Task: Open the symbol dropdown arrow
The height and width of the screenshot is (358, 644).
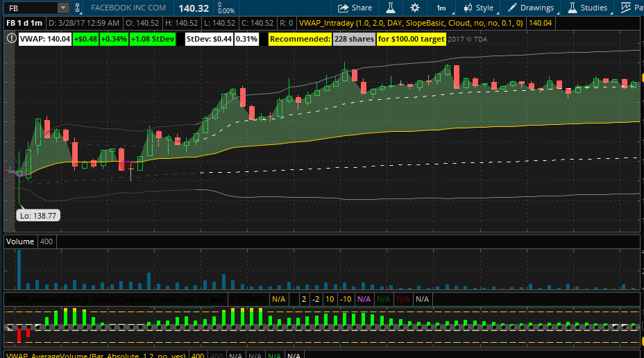Action: click(x=63, y=8)
